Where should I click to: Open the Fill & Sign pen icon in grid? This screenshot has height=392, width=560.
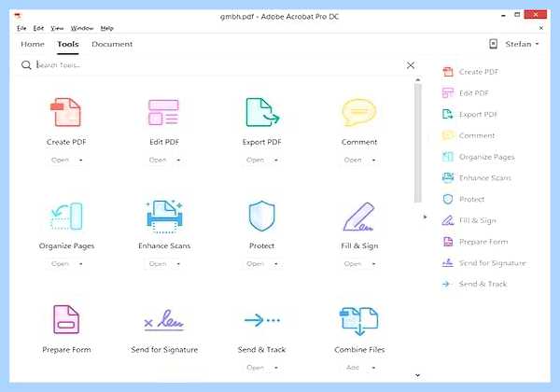click(359, 217)
